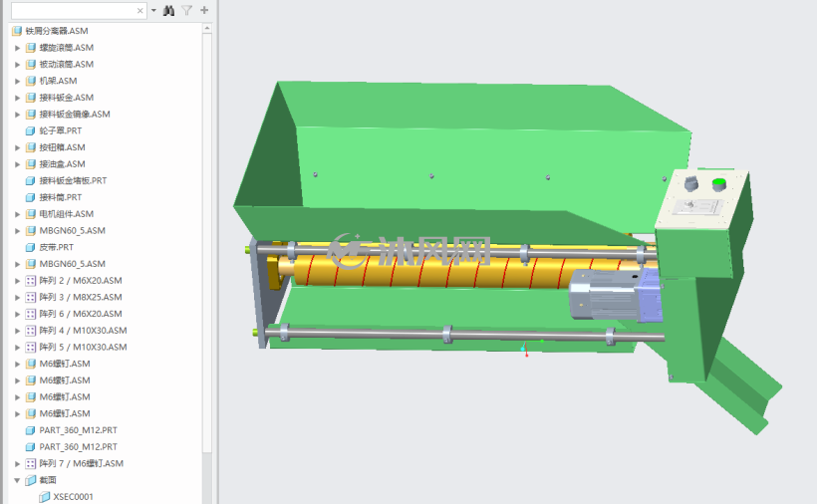This screenshot has width=817, height=504.
Task: Select the 按钮箱.ASM label
Action: coord(62,147)
